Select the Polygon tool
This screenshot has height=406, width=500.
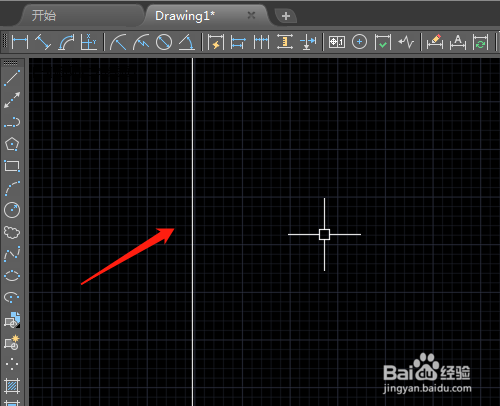(12, 144)
